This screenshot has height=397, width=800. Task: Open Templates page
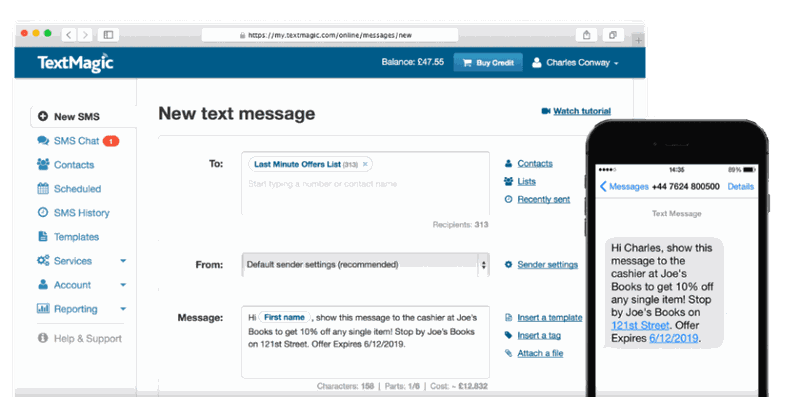pos(77,237)
